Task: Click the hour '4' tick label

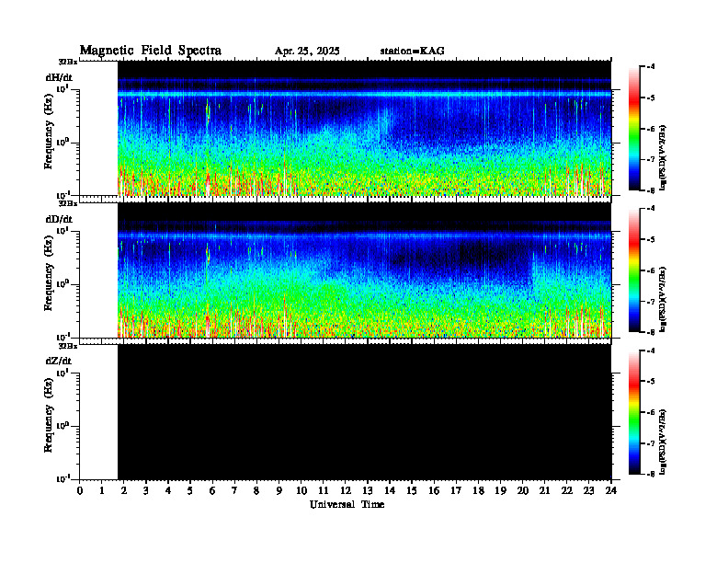Action: pos(168,491)
